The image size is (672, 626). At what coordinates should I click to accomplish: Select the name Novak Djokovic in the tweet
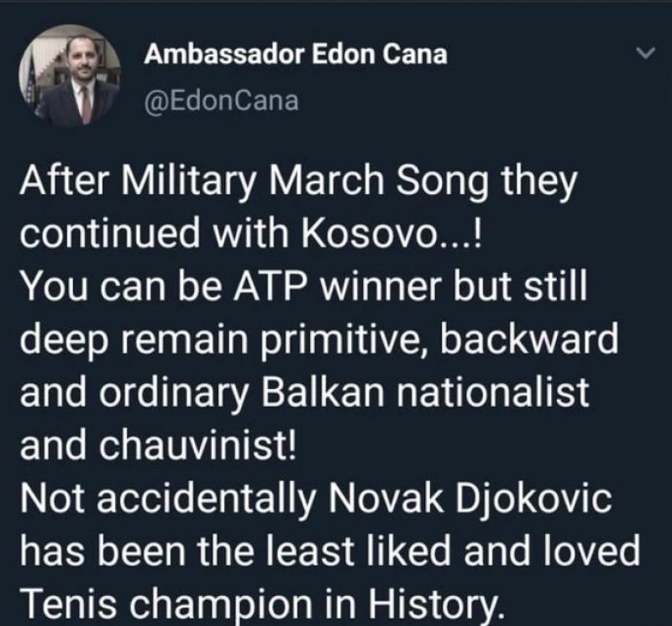click(470, 498)
